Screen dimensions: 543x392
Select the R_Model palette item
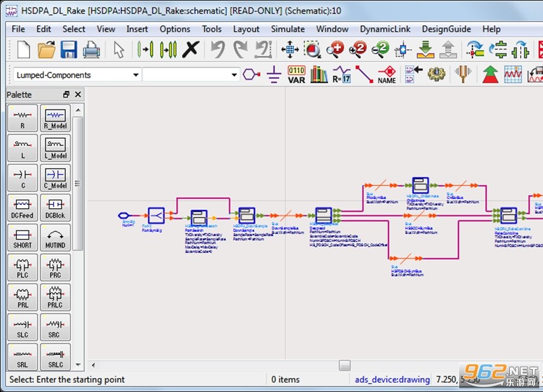56,118
